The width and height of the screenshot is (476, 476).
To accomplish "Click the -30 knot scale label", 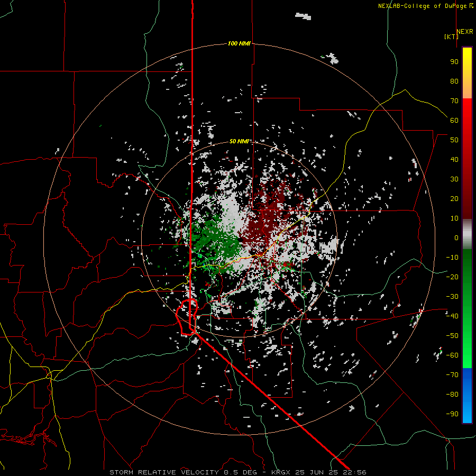I will pyautogui.click(x=452, y=297).
